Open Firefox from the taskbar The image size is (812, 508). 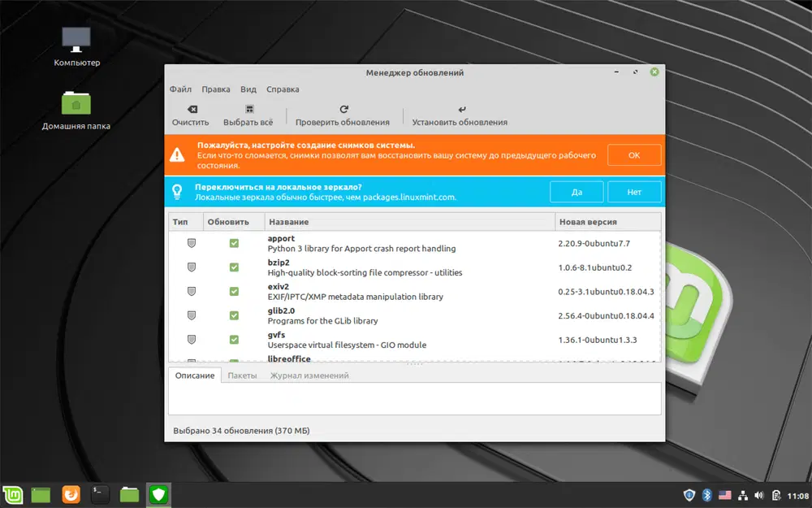[x=70, y=494]
